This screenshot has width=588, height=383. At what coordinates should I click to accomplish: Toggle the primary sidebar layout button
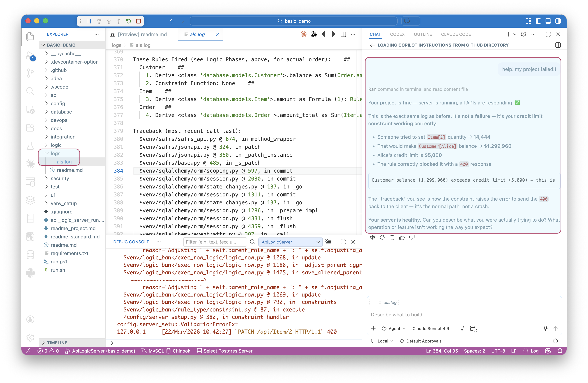point(538,21)
